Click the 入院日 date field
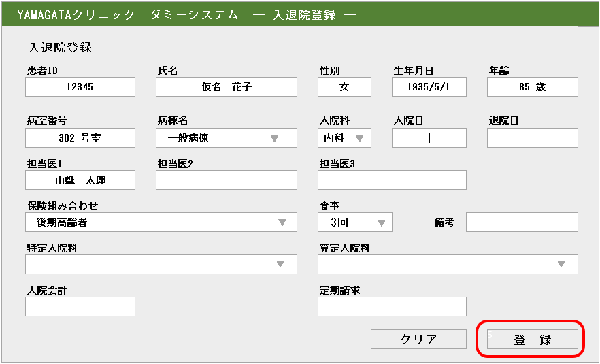Viewport: 600px width, 364px height. [429, 138]
